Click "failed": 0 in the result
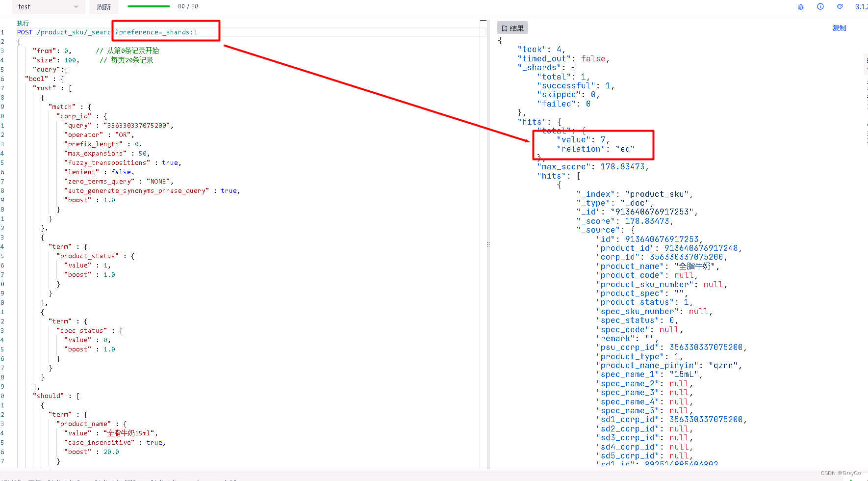This screenshot has height=481, width=868. pyautogui.click(x=564, y=104)
